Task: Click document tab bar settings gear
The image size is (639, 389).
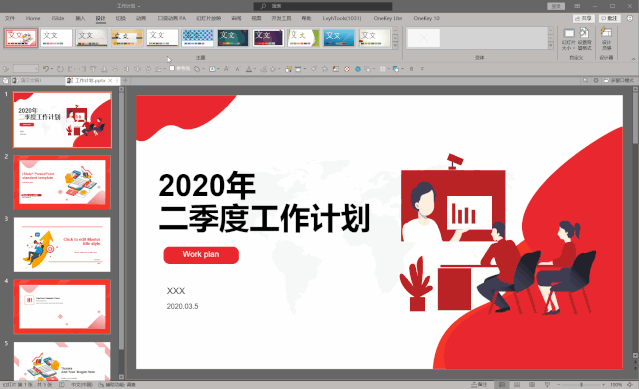Action: coord(596,81)
